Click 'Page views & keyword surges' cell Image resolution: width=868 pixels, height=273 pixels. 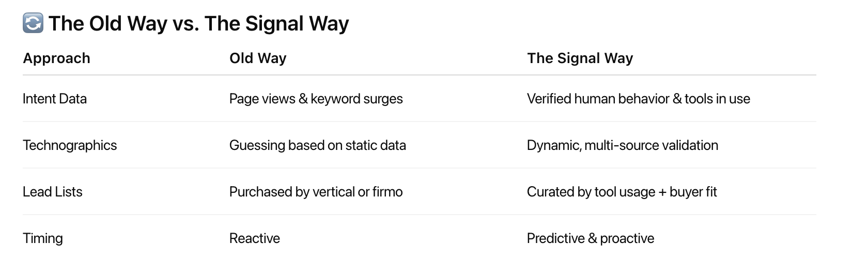click(316, 99)
